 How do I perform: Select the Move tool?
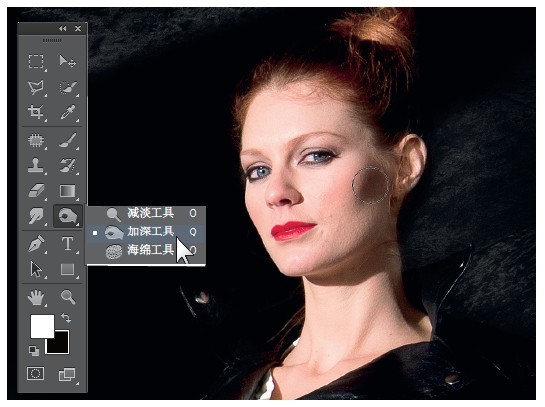(67, 62)
